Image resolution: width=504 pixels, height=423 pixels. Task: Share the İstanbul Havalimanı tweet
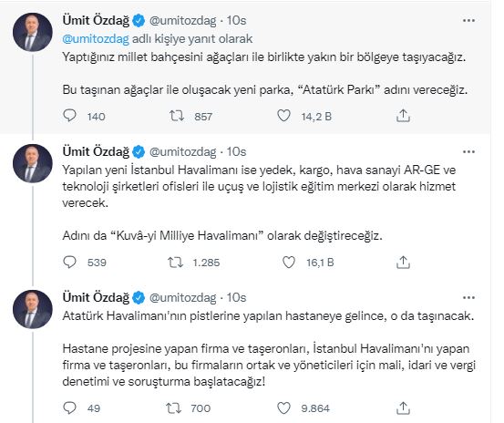[403, 263]
